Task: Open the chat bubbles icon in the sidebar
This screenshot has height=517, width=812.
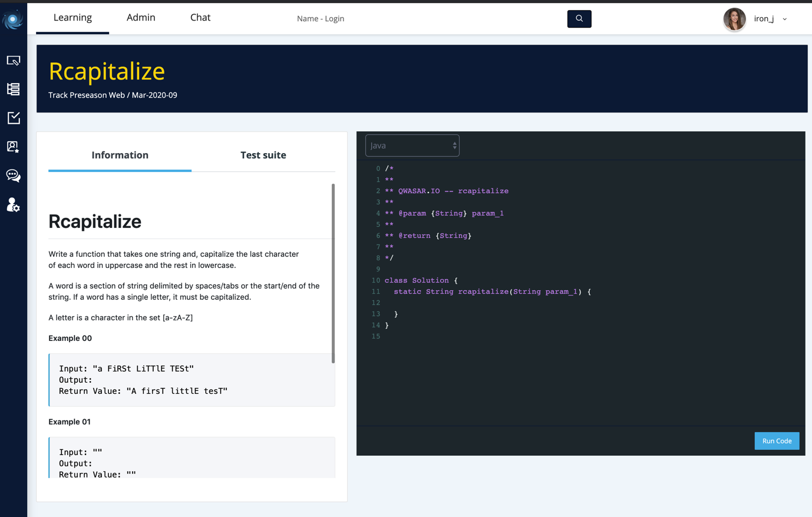Action: click(x=13, y=175)
